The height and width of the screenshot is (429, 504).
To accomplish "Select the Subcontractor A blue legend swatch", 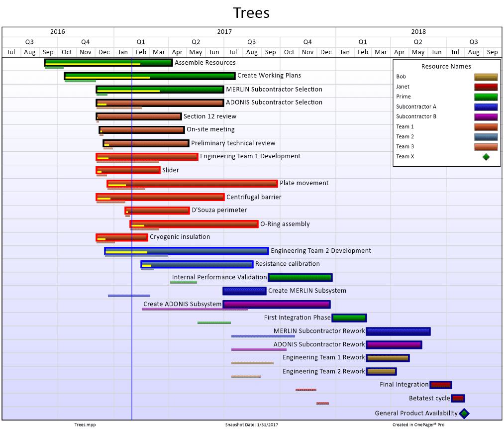I will [486, 107].
